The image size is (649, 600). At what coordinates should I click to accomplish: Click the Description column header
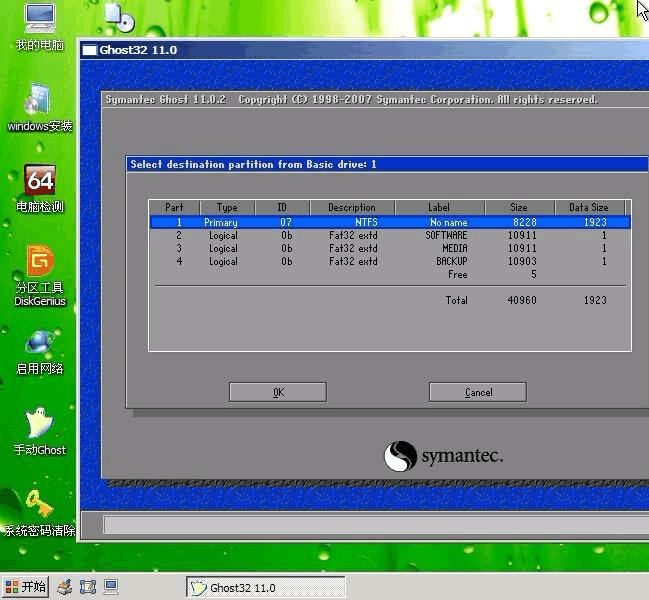point(352,207)
